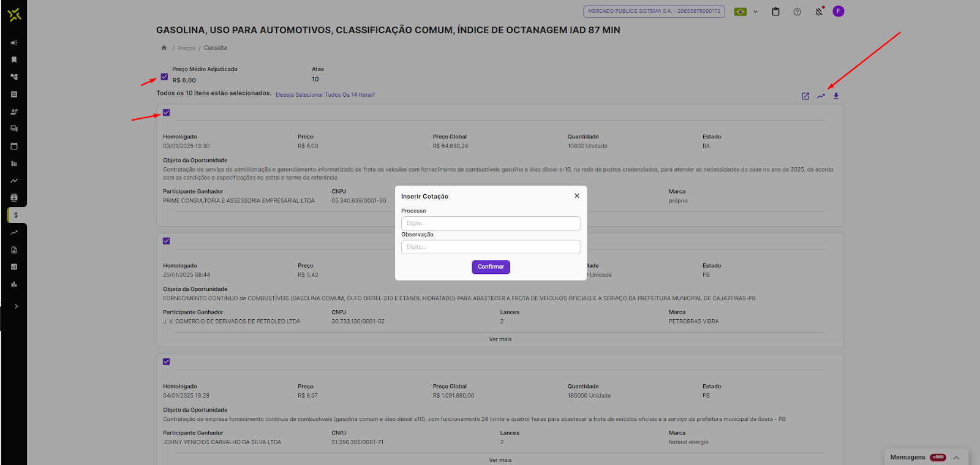Uncheck the first result card dated 03/01/2025
Viewport: 980px width, 465px height.
pos(167,113)
